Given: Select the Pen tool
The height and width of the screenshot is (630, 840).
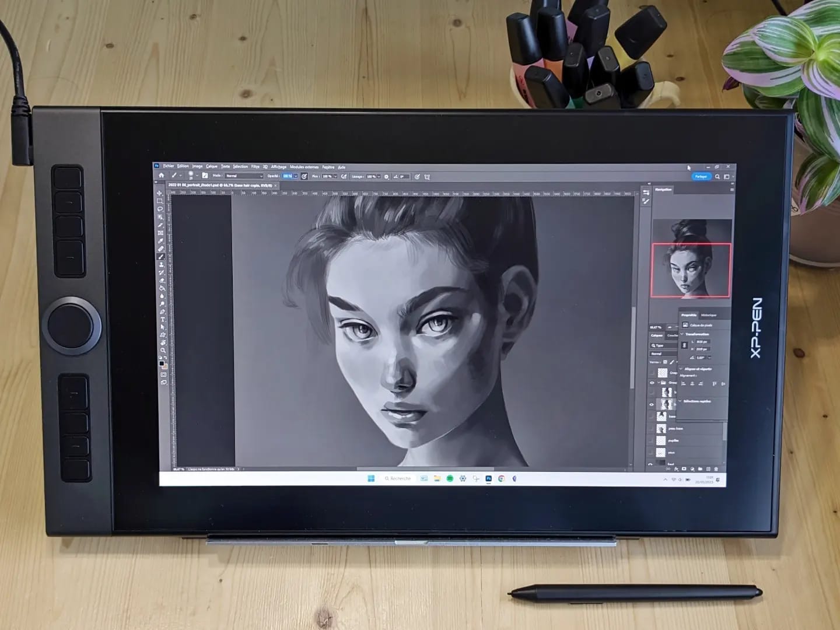Looking at the screenshot, I should 162,312.
